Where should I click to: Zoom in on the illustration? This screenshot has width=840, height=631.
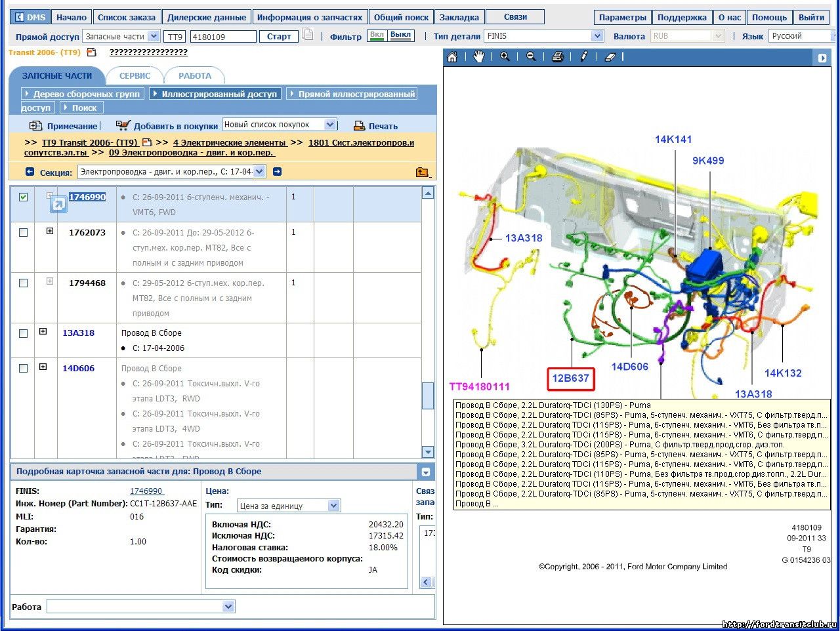coord(505,57)
